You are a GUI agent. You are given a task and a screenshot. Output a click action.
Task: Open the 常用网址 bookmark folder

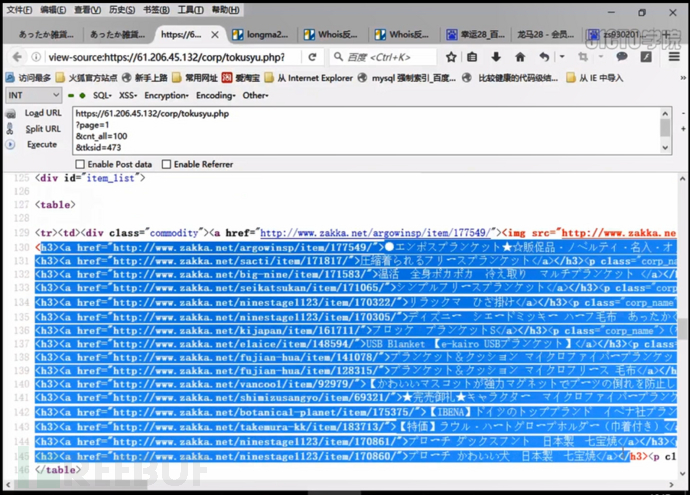pos(195,78)
